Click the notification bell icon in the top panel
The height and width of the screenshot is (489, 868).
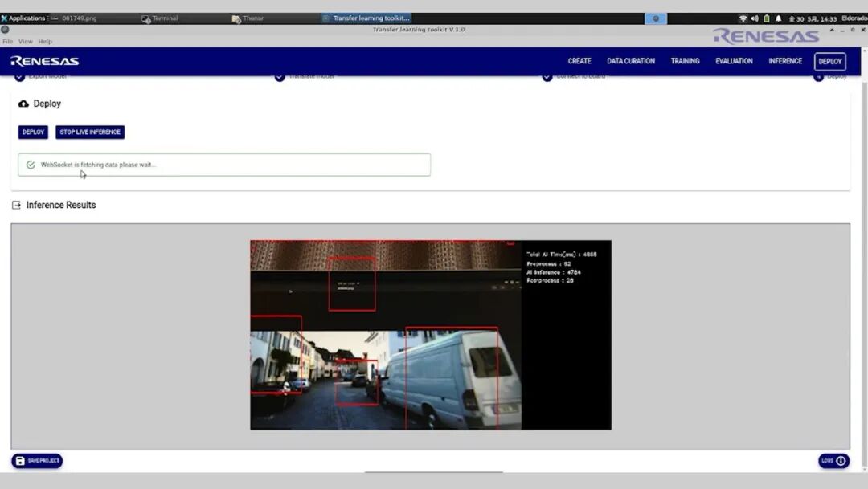point(778,18)
